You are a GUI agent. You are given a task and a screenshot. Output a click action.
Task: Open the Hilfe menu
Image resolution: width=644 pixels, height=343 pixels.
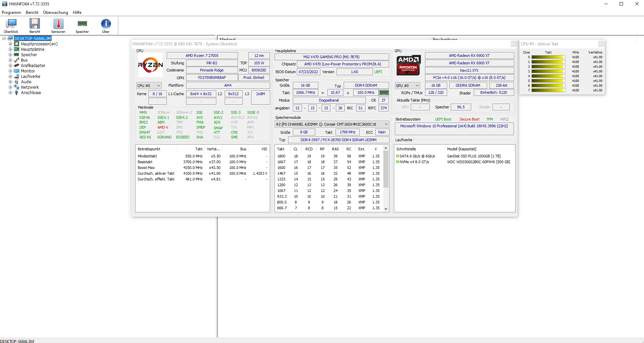[x=77, y=13]
